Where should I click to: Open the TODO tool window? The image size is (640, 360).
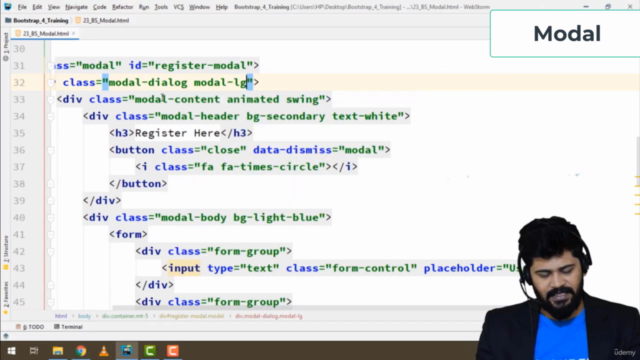(x=30, y=327)
